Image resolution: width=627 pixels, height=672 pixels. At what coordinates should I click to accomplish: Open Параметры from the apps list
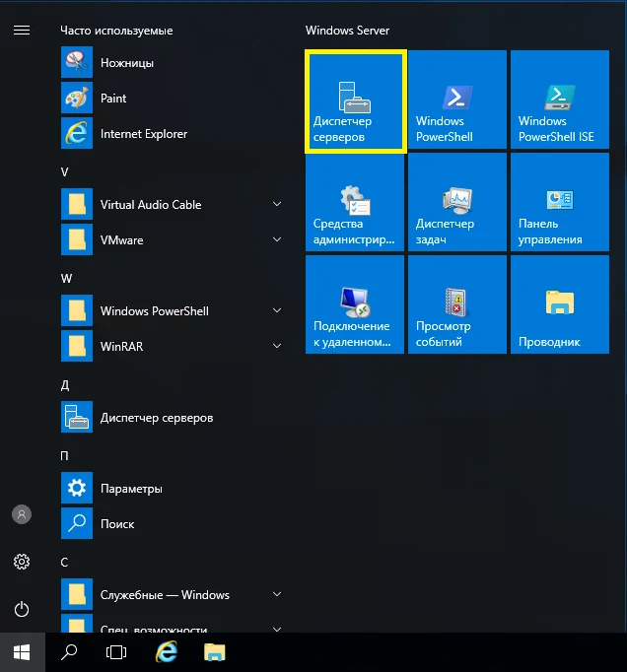(x=172, y=489)
